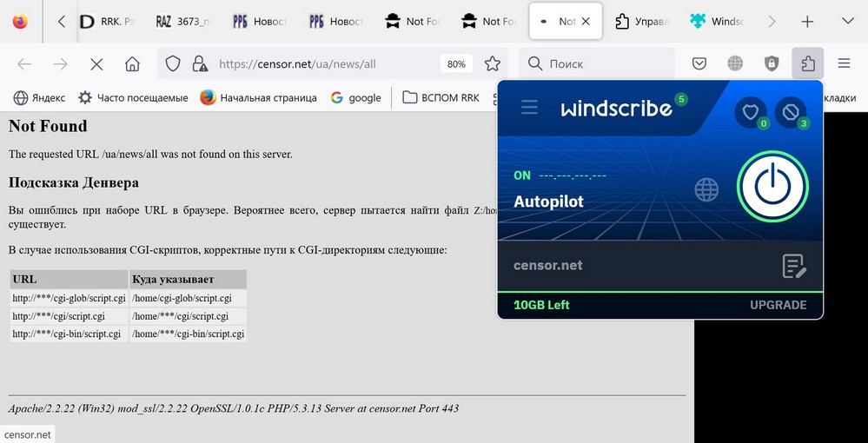Turn off Windscribe with power button
The width and height of the screenshot is (868, 443).
coord(772,187)
